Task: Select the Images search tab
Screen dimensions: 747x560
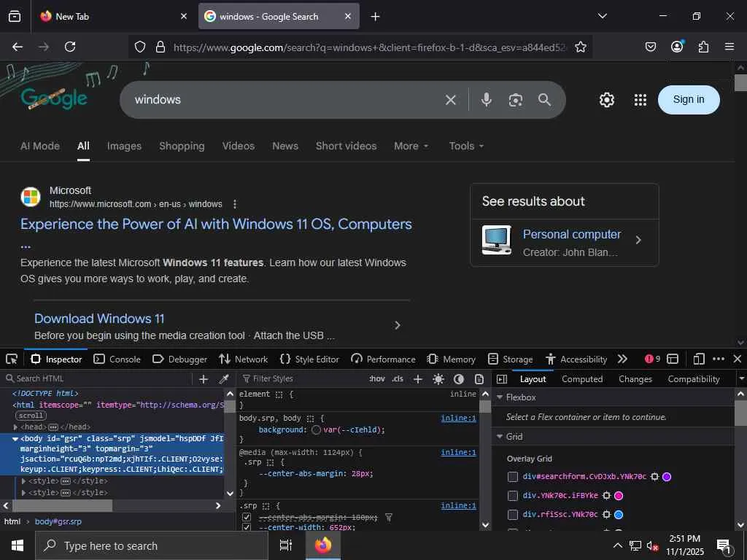Action: pos(124,146)
